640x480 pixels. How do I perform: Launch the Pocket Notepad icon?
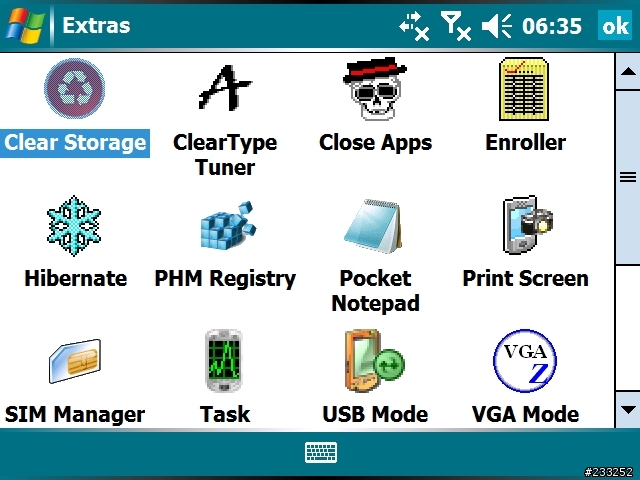373,226
